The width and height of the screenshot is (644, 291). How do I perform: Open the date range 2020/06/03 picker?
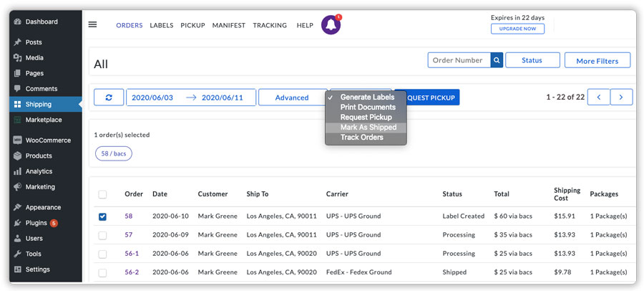tap(152, 98)
